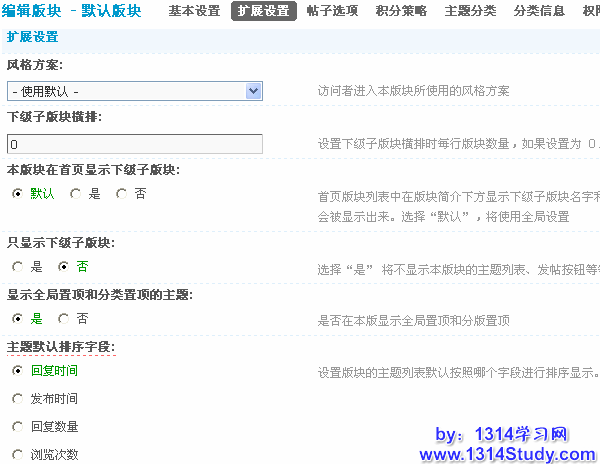Select 是 under 只显示下级子版块

tap(17, 267)
